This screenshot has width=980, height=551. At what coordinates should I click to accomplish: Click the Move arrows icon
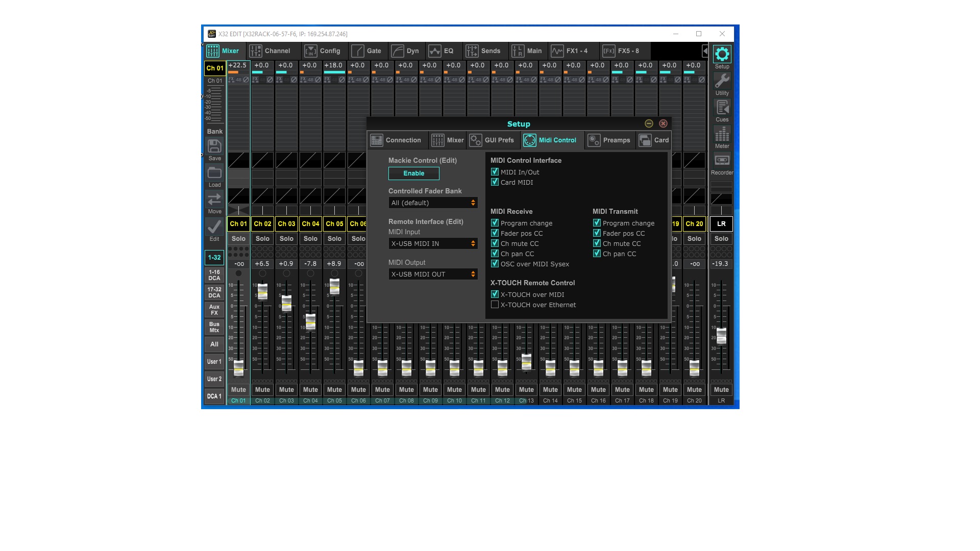pos(214,199)
